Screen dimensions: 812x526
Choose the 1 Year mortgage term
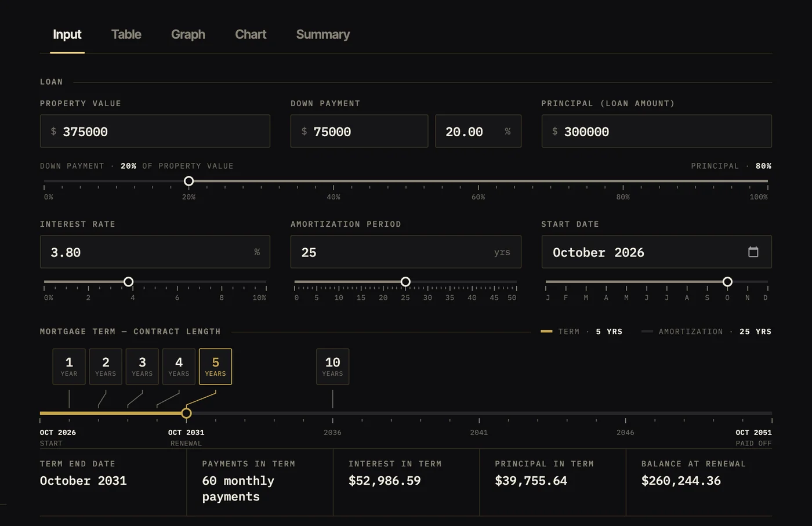coord(69,367)
